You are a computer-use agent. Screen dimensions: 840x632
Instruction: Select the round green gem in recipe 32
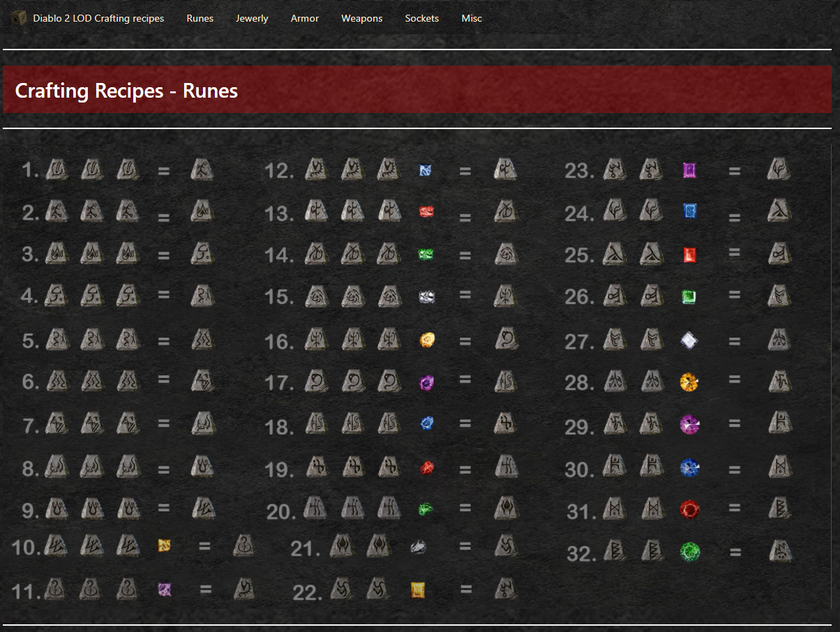(x=690, y=552)
